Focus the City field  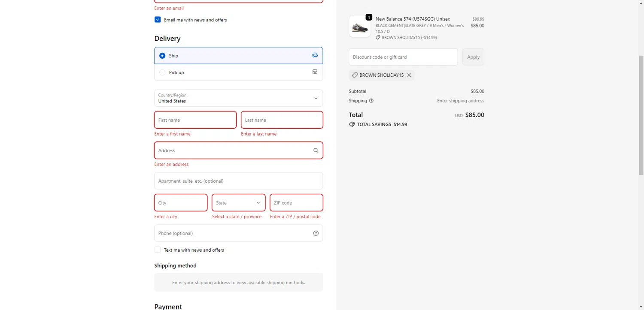pyautogui.click(x=181, y=203)
